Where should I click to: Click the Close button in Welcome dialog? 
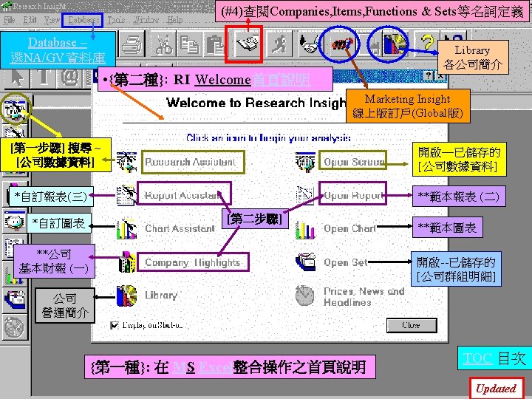click(412, 325)
